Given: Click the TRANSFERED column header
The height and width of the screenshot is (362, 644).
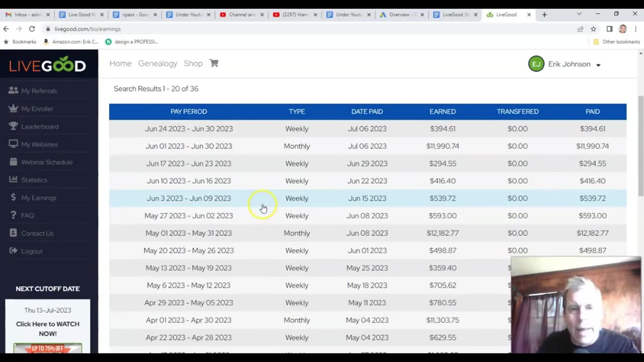Looking at the screenshot, I should (x=518, y=112).
